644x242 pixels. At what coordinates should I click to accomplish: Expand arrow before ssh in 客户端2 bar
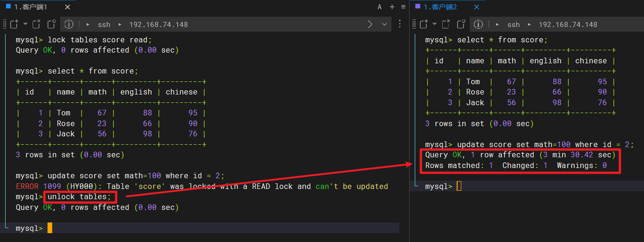point(498,25)
